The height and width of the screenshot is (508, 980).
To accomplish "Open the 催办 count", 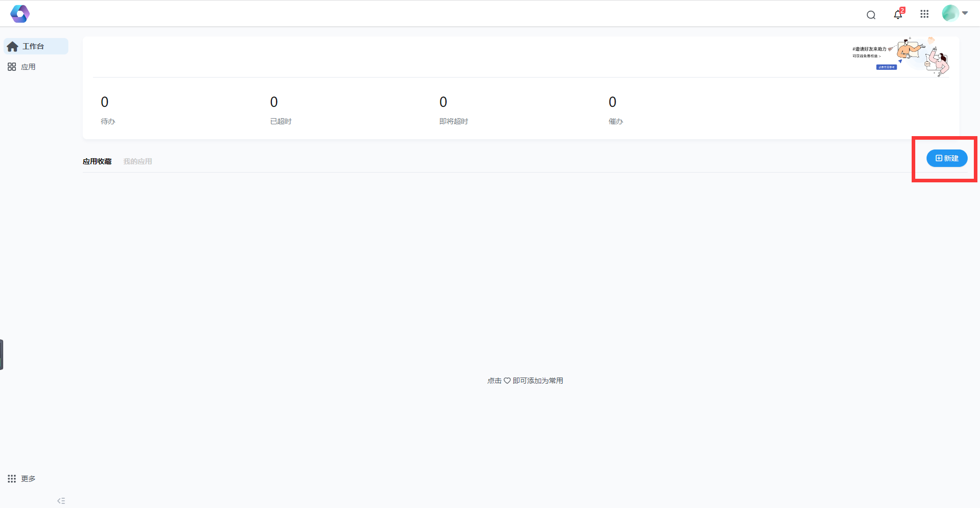I will pyautogui.click(x=612, y=102).
